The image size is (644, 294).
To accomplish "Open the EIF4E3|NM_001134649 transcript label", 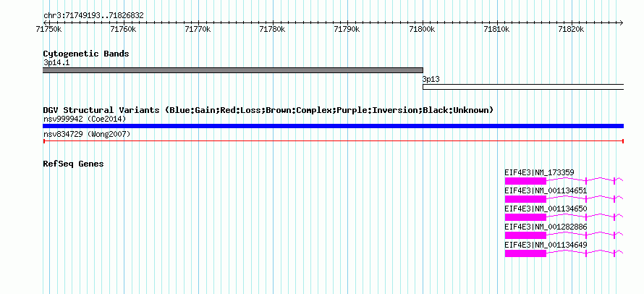I will pyautogui.click(x=546, y=245).
